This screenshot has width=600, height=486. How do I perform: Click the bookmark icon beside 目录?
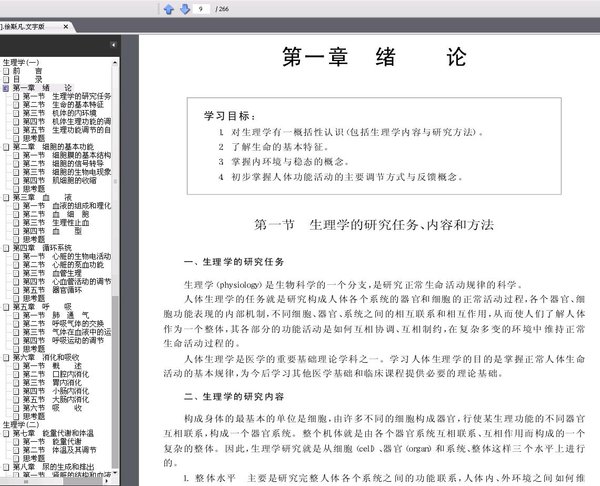[6, 80]
